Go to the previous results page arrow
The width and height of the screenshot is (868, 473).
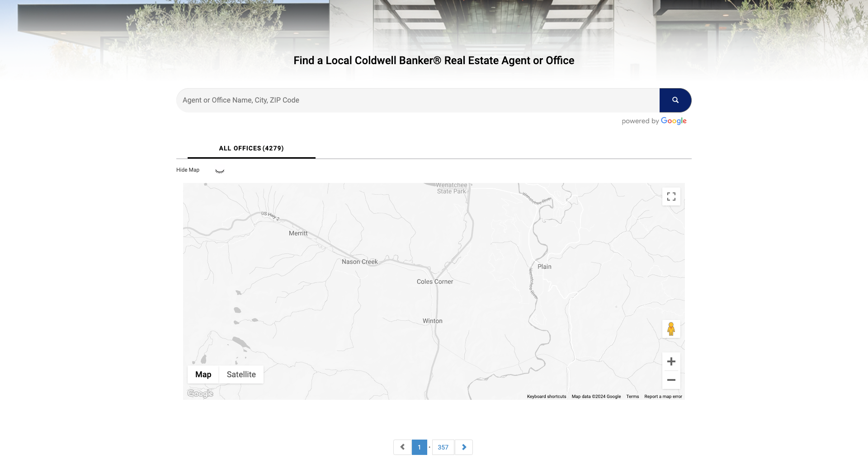(x=402, y=447)
